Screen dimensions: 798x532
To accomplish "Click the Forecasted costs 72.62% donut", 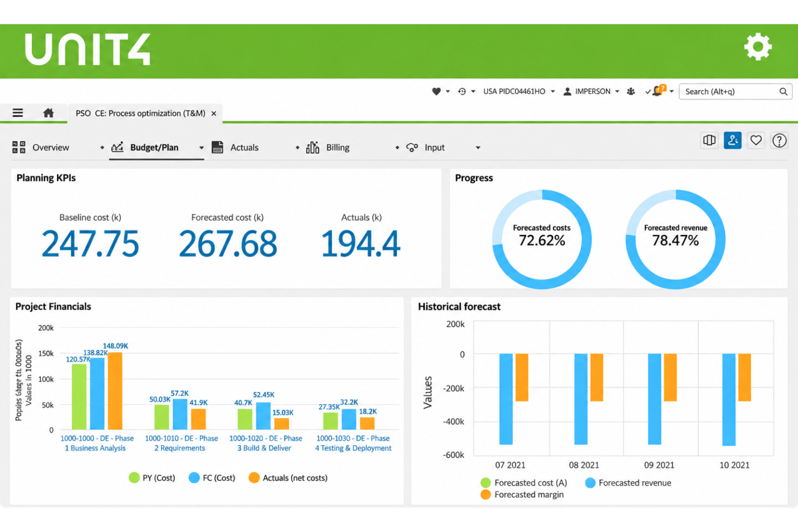I will pos(542,239).
